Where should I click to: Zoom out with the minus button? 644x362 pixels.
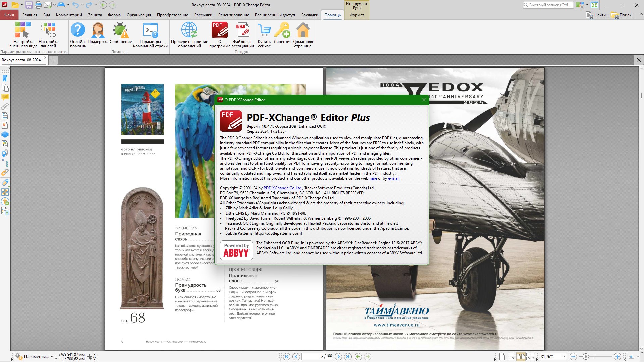573,357
